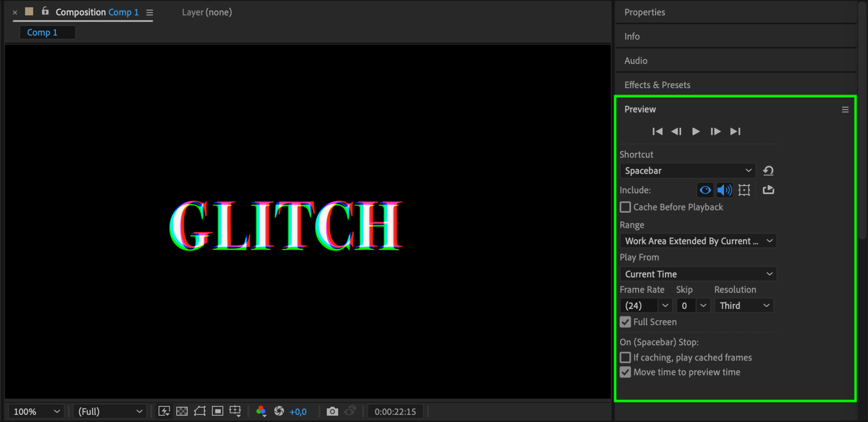Expand the Third resolution dropdown
Screen dimensions: 868x422
[x=744, y=305]
